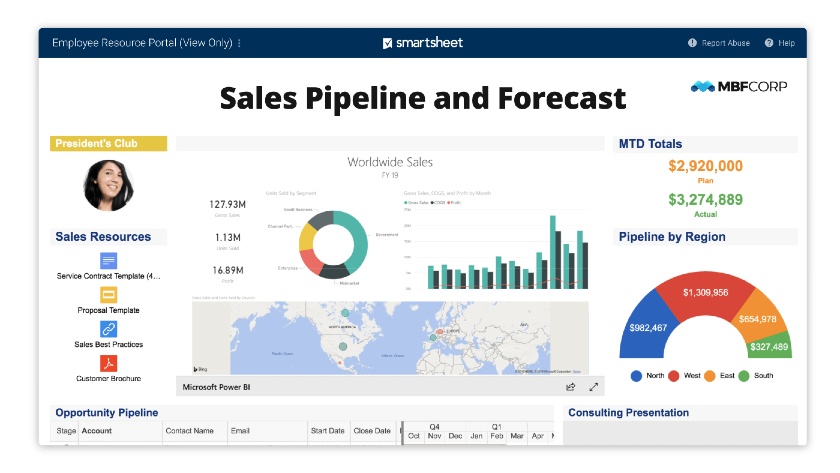Image resolution: width=840 pixels, height=473 pixels.
Task: Click the Report Abuse alert icon
Action: click(692, 43)
